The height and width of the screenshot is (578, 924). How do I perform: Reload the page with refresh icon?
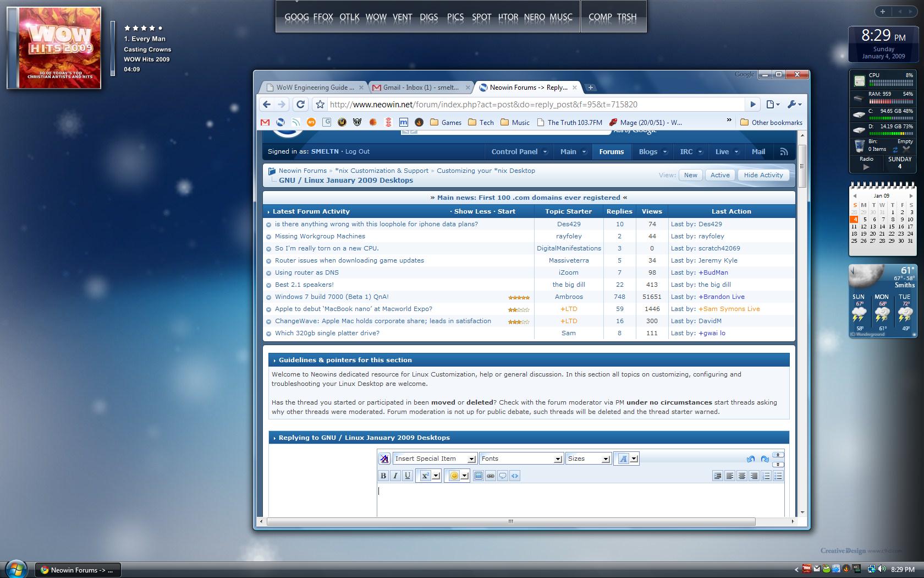(300, 104)
